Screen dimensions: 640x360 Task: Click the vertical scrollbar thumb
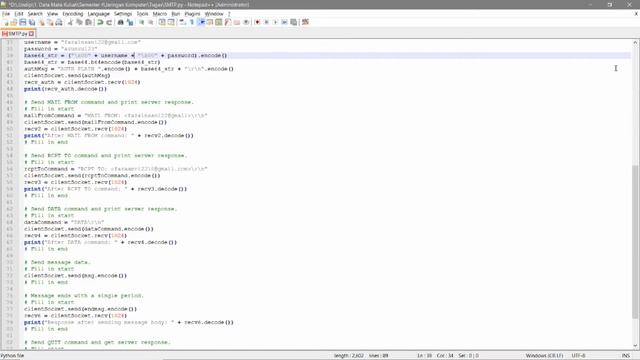pos(635,242)
